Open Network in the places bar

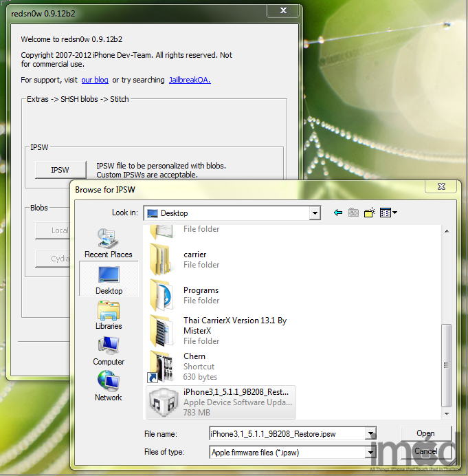tap(109, 386)
